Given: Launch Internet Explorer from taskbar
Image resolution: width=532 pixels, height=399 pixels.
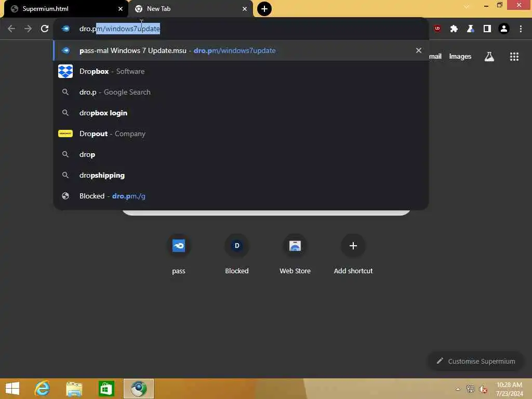Looking at the screenshot, I should [42, 389].
